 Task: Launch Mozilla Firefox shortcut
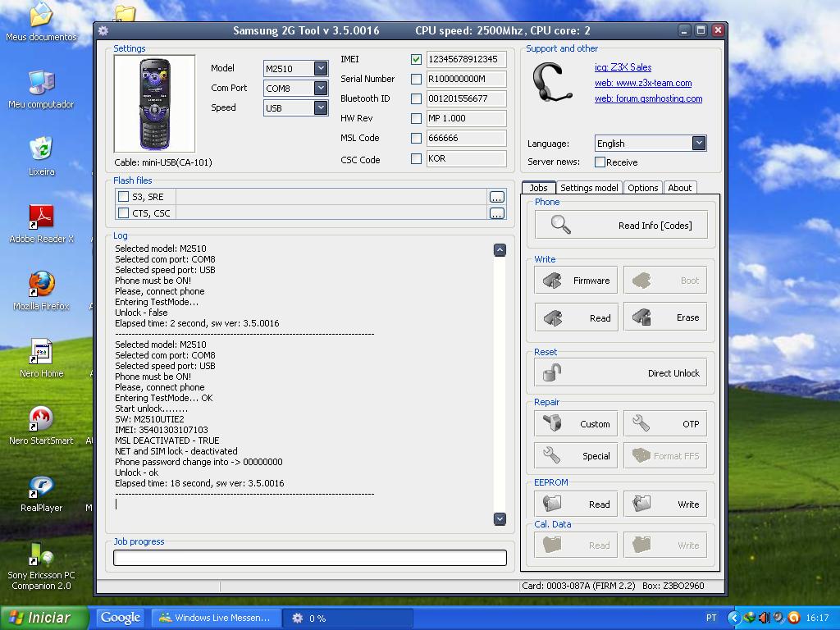point(41,292)
